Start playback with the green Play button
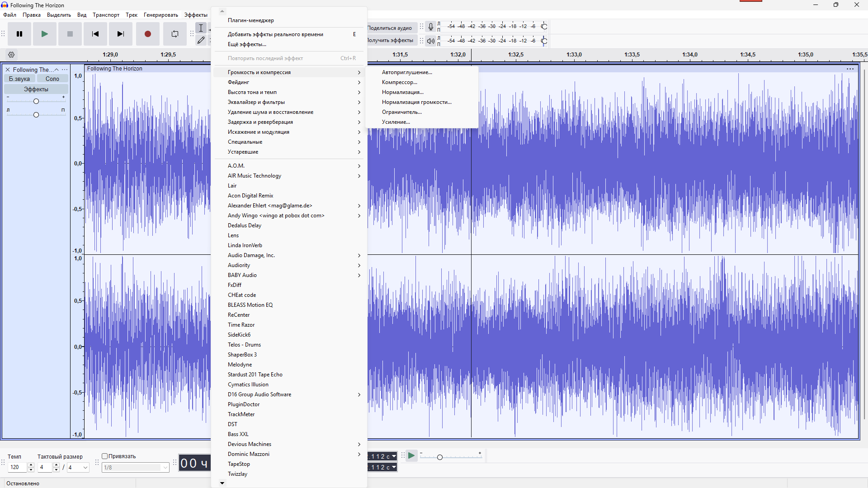 coord(45,34)
